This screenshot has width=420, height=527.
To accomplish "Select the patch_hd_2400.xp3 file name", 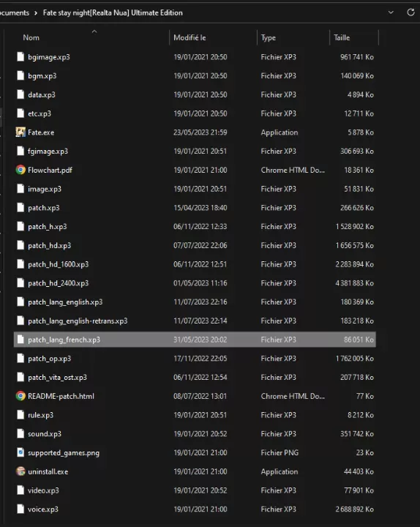I will pyautogui.click(x=58, y=283).
